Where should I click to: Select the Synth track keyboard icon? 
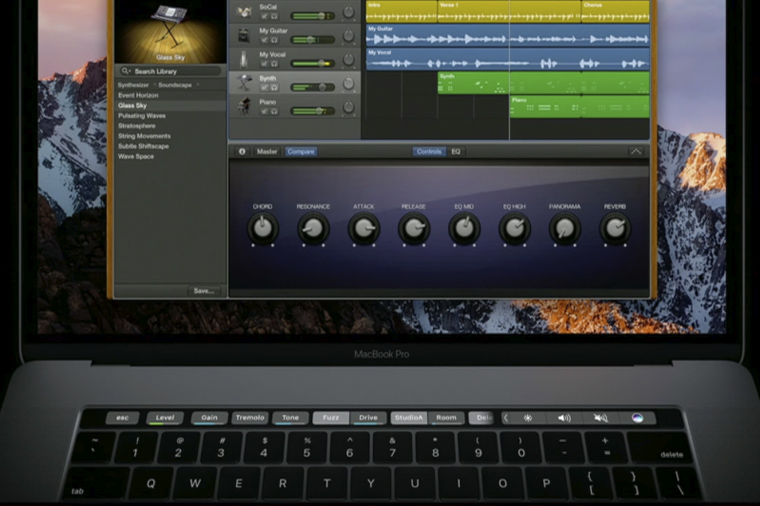pyautogui.click(x=243, y=82)
